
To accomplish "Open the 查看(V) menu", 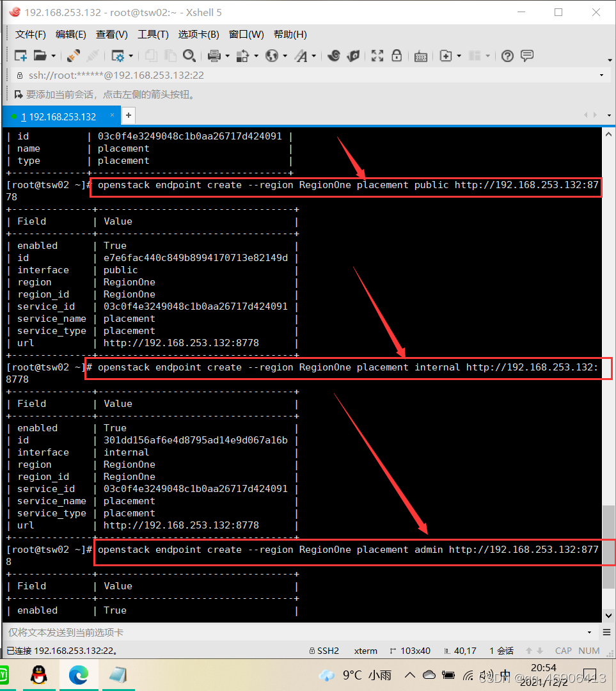I will tap(112, 35).
